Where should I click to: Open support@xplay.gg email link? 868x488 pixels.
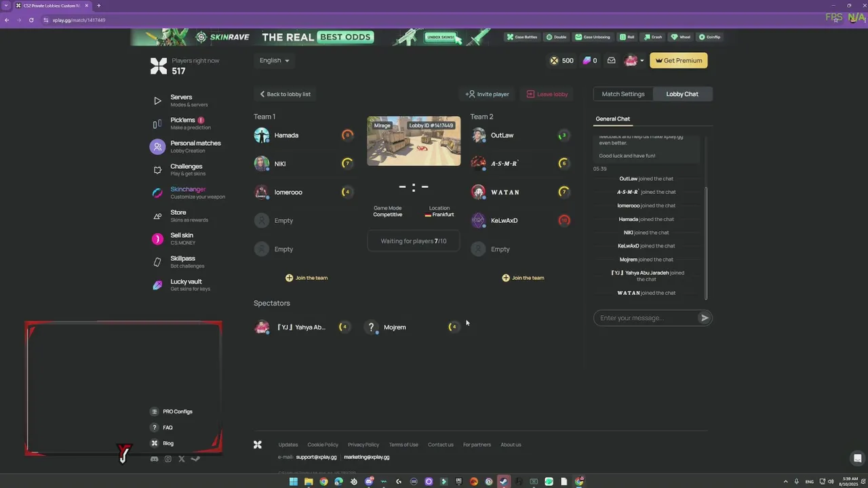point(316,457)
